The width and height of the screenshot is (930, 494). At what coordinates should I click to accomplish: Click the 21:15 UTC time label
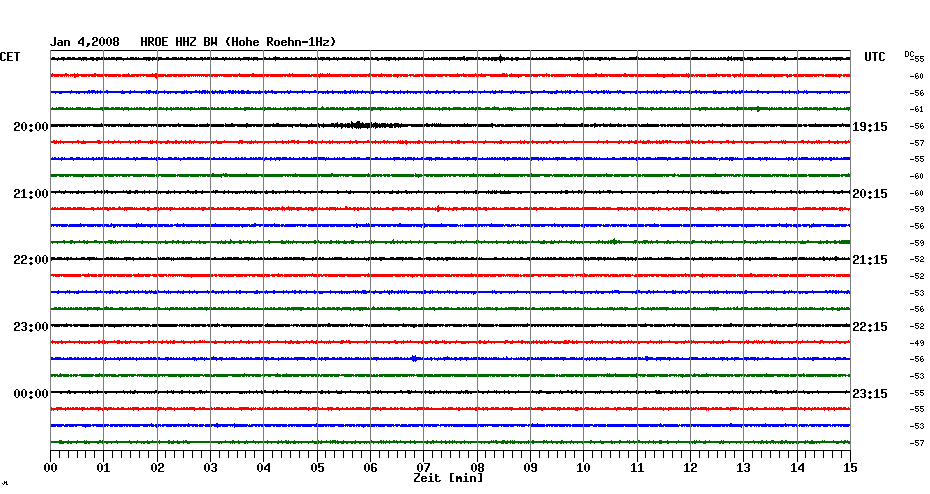pos(870,260)
